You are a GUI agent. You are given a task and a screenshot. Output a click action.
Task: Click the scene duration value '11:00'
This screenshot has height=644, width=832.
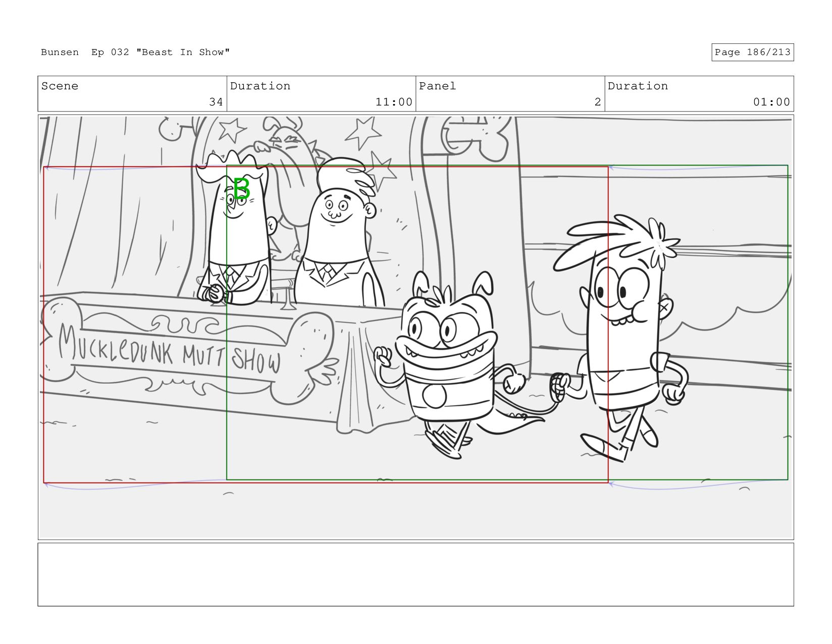pos(394,102)
